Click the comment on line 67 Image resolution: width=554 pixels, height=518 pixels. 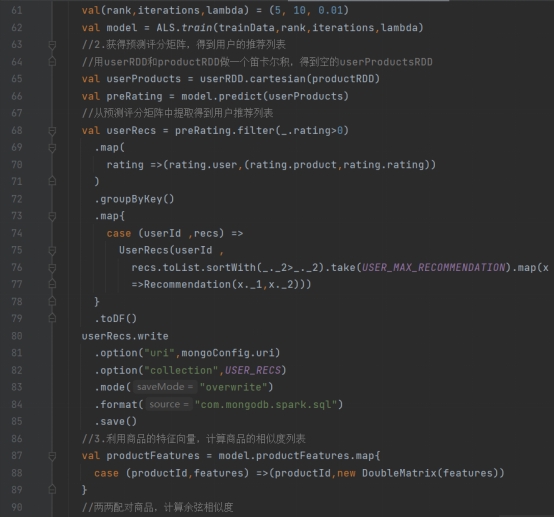[177, 113]
